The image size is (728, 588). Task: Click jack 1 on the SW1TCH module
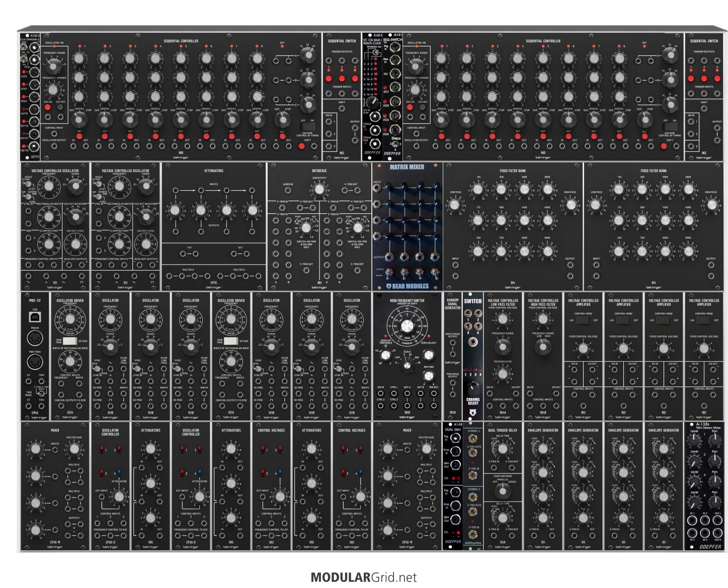point(468,313)
